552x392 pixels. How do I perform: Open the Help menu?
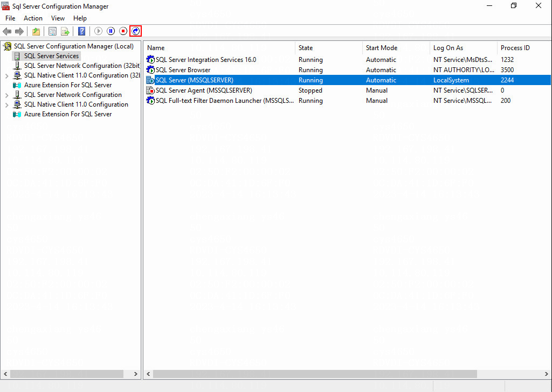point(80,18)
